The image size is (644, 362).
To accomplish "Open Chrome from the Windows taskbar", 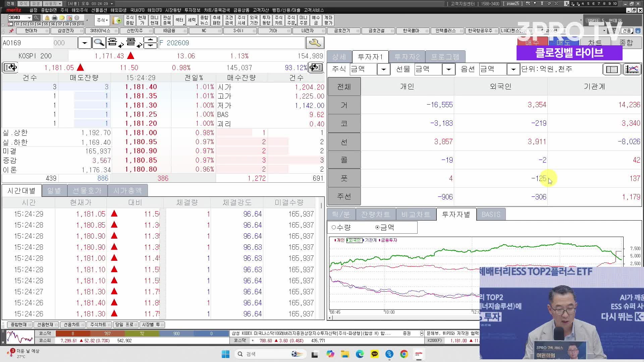I will [x=404, y=354].
